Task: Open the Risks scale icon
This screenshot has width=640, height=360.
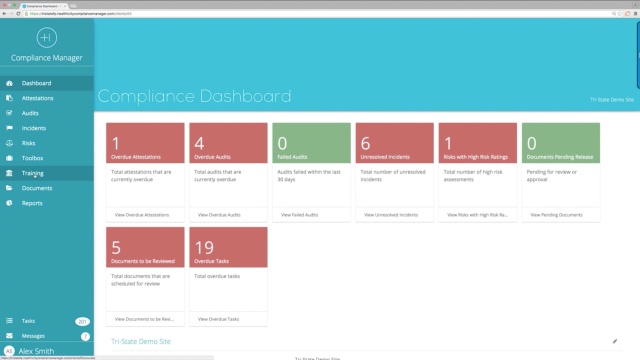Action: pos(9,143)
